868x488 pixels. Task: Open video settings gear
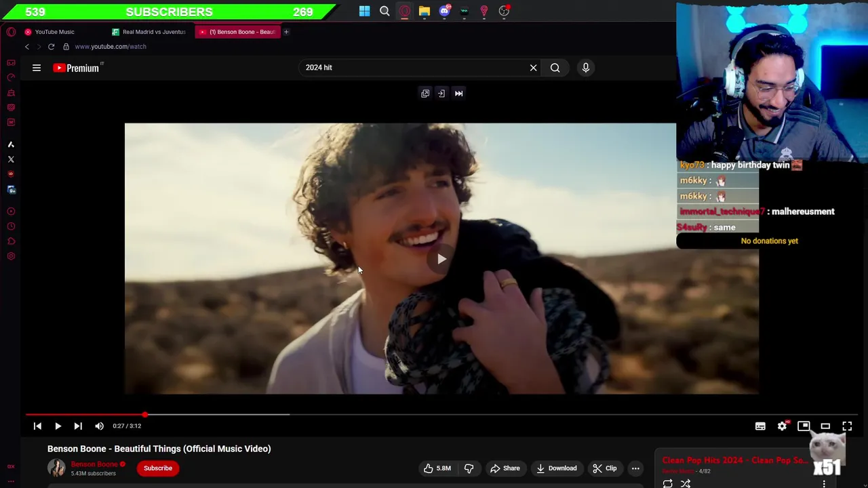pyautogui.click(x=782, y=426)
